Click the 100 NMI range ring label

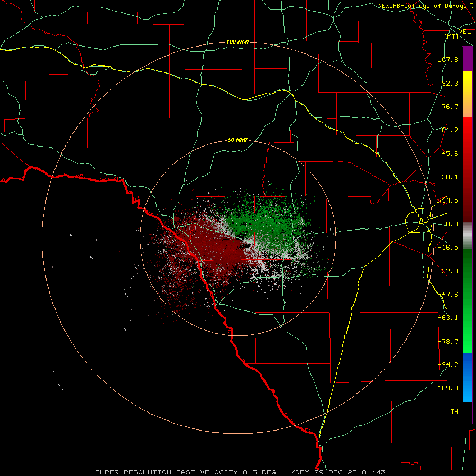click(x=237, y=42)
